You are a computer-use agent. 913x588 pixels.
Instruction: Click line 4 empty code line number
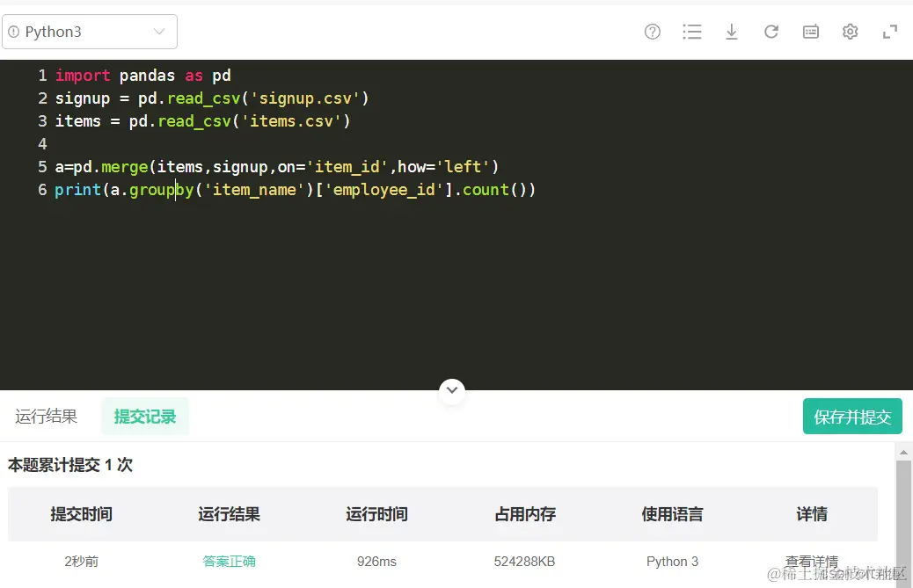[42, 143]
